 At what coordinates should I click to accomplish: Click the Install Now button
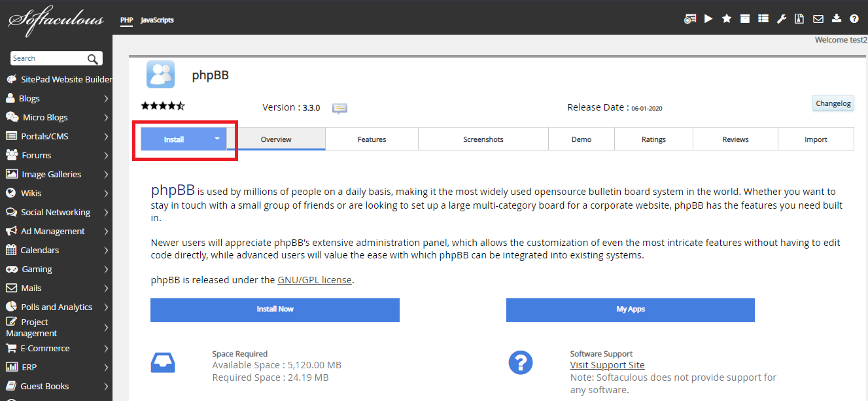pos(275,309)
